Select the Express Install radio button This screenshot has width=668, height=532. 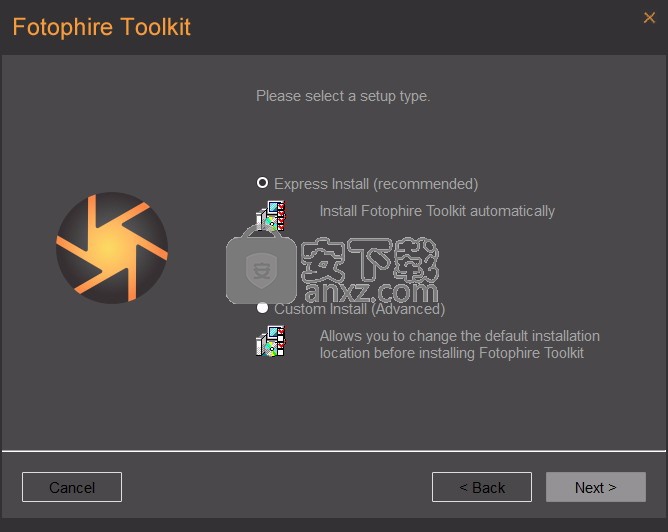[262, 183]
